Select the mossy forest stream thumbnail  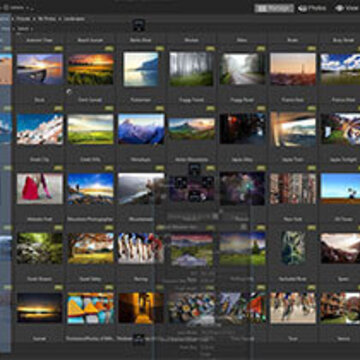pos(40,248)
